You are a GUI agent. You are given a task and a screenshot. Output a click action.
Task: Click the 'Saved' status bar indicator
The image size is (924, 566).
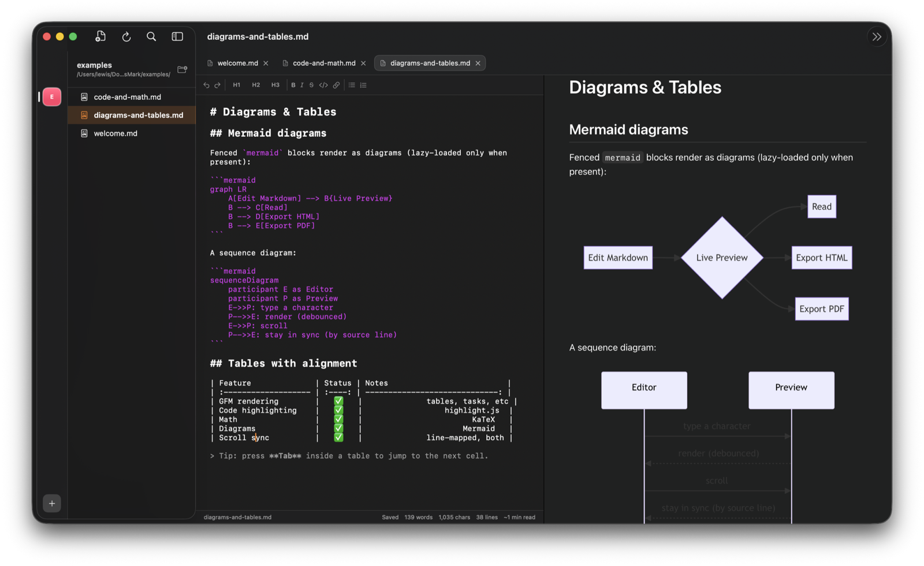tap(390, 517)
